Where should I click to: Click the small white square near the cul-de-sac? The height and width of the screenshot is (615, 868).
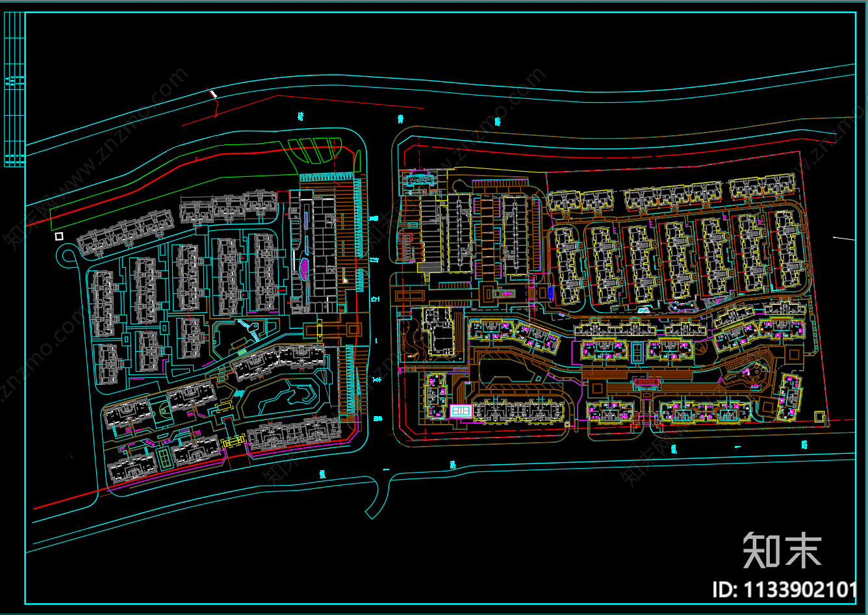(59, 237)
